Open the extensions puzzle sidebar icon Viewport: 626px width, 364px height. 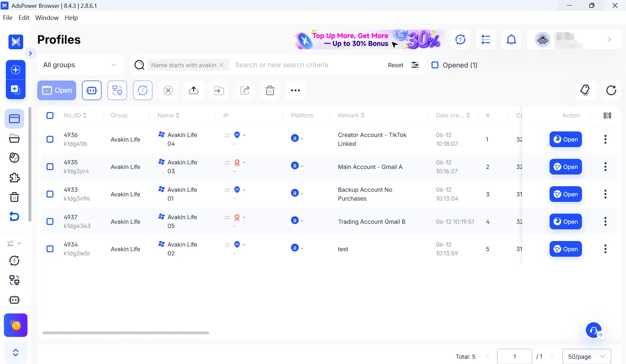[14, 177]
